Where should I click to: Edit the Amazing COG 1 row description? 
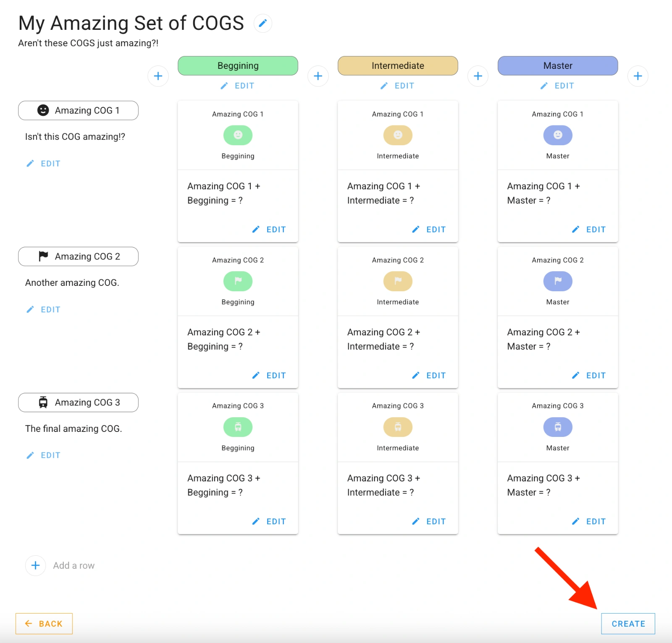[x=43, y=163]
